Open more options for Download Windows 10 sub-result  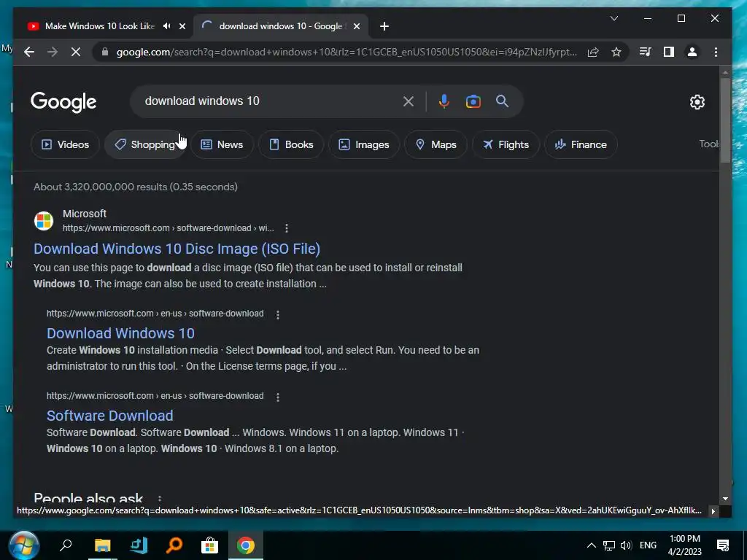coord(278,314)
